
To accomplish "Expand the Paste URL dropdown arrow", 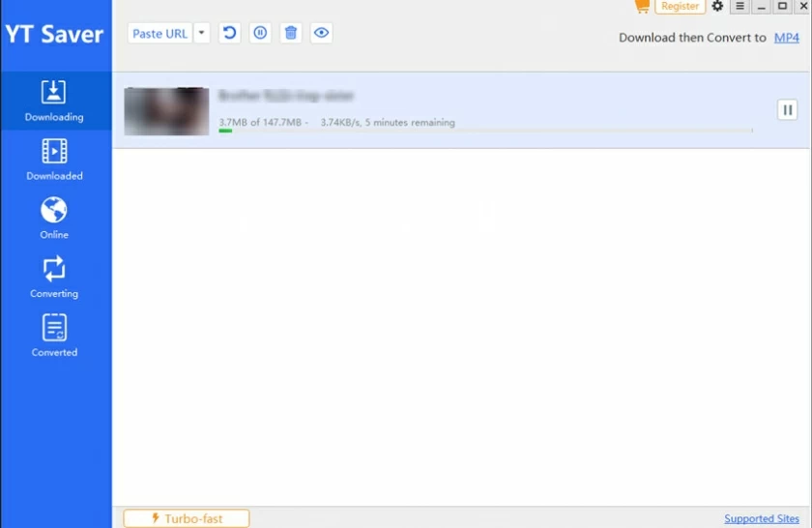I will (201, 33).
